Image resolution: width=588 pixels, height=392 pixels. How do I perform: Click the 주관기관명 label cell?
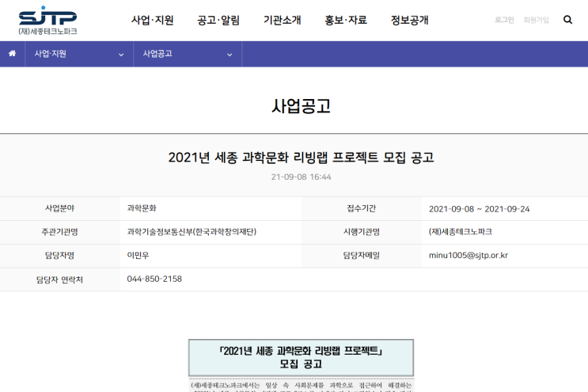pyautogui.click(x=60, y=232)
